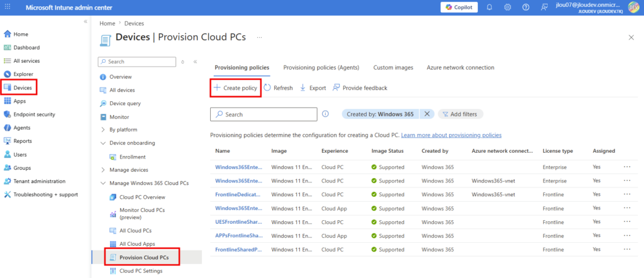
Task: Click the Devices menu search box
Action: click(x=137, y=62)
